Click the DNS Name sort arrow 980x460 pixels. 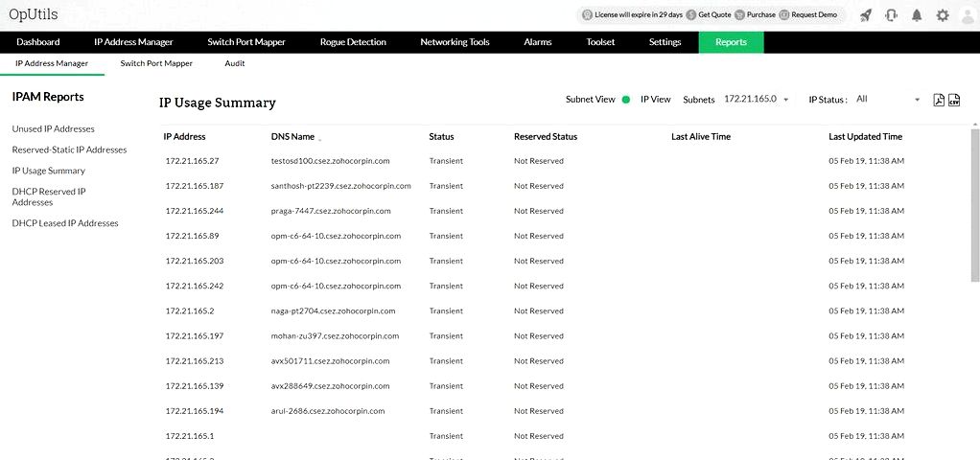coord(320,139)
